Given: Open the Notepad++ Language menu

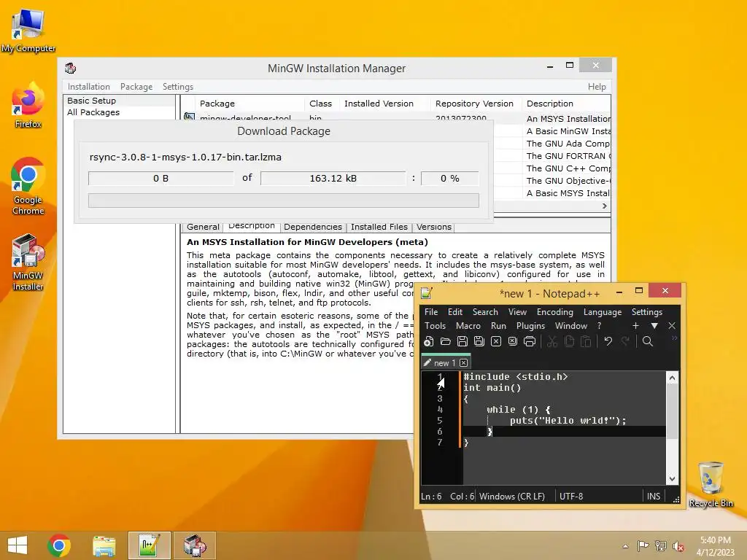Looking at the screenshot, I should (602, 312).
